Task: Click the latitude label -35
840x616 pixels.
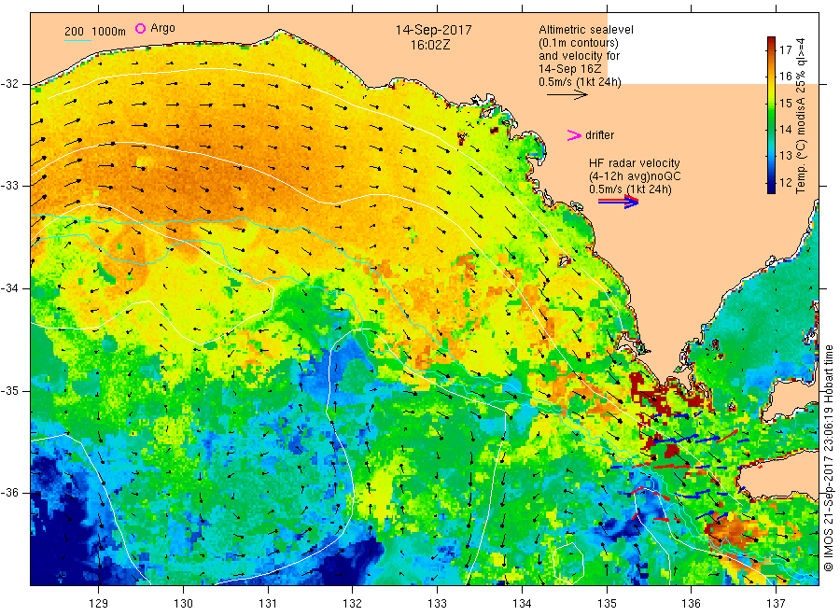Action: [9, 390]
